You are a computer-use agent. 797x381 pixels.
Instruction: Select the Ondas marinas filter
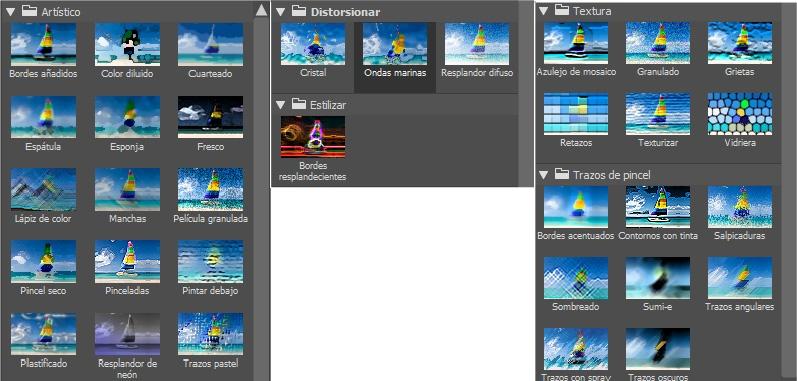coord(395,44)
